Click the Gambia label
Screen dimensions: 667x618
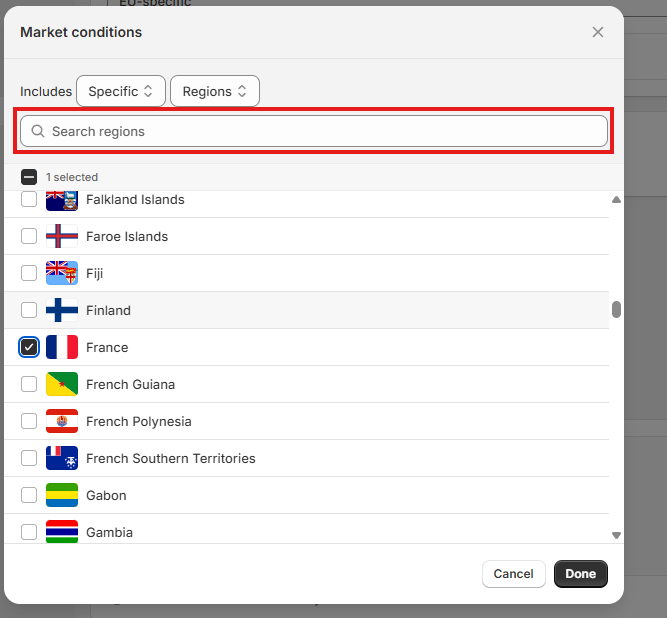[x=109, y=533]
